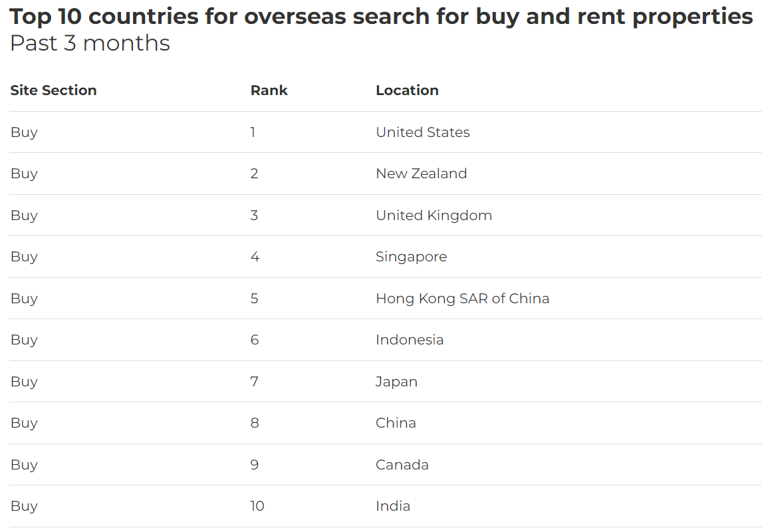Click the rank 1 cell
The image size is (762, 532).
click(253, 132)
